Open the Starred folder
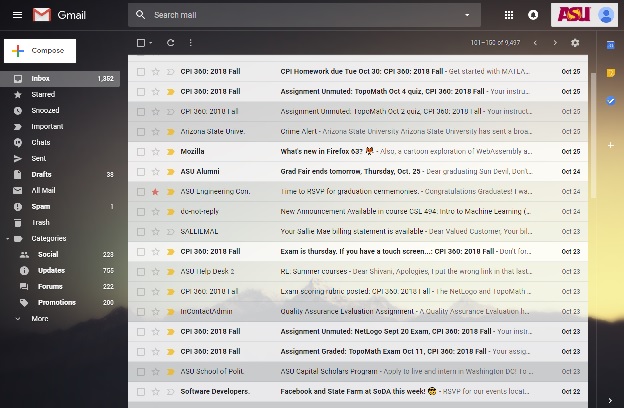Viewport: 624px width, 408px height. (60, 94)
